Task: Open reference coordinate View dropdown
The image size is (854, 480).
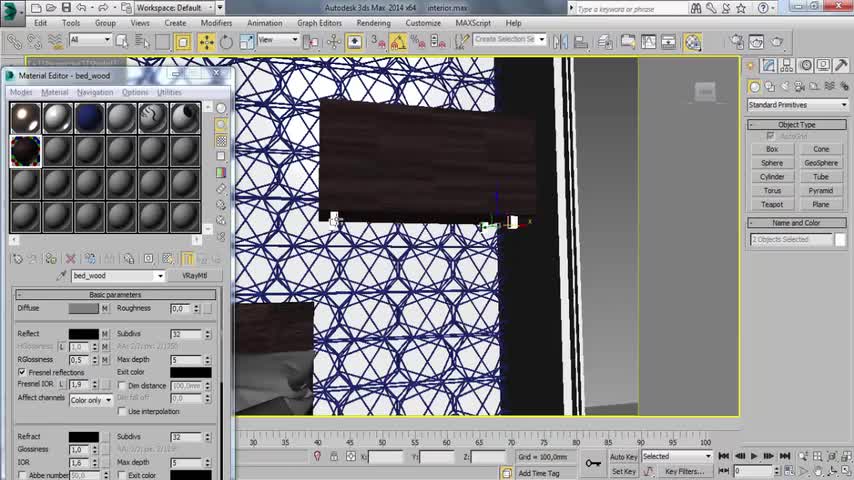Action: pyautogui.click(x=278, y=40)
